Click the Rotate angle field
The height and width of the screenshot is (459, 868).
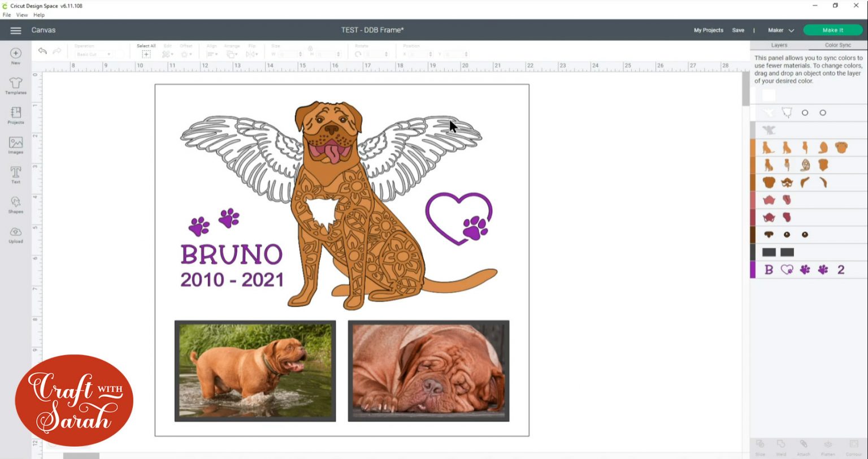tap(376, 54)
